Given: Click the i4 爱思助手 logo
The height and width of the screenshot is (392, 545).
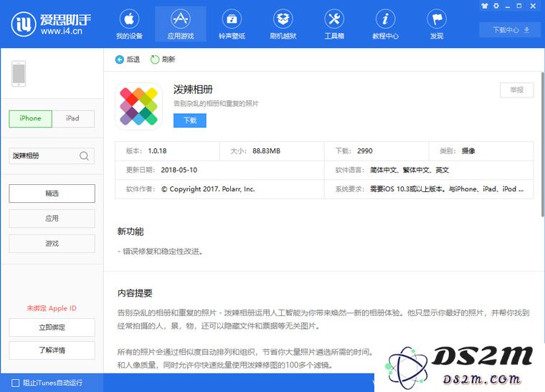Looking at the screenshot, I should click(51, 24).
